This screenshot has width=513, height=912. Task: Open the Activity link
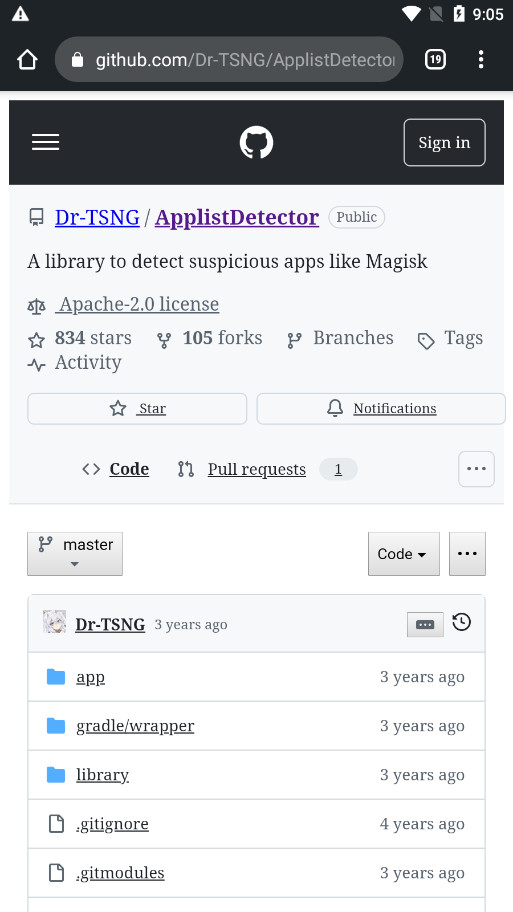pyautogui.click(x=88, y=362)
